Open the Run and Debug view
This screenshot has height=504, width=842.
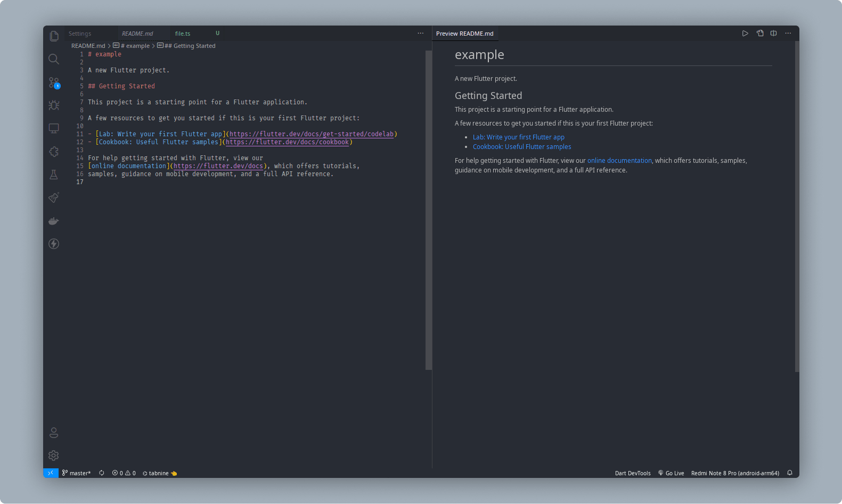coord(54,105)
